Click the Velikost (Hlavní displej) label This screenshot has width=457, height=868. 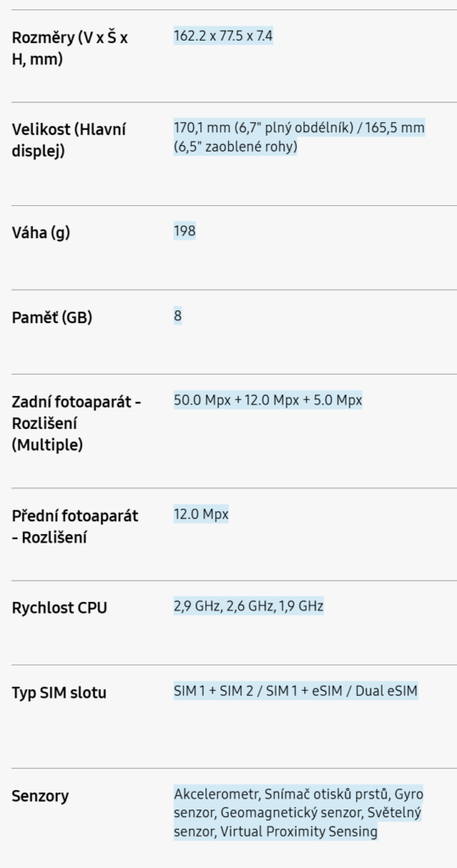coord(69,140)
